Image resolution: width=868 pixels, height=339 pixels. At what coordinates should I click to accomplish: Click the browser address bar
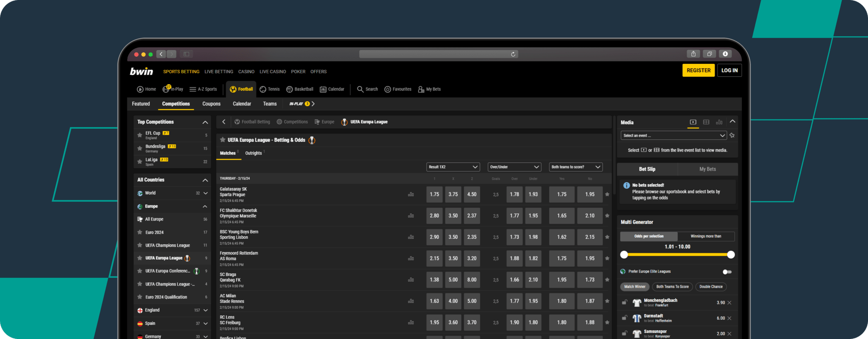[x=439, y=54]
